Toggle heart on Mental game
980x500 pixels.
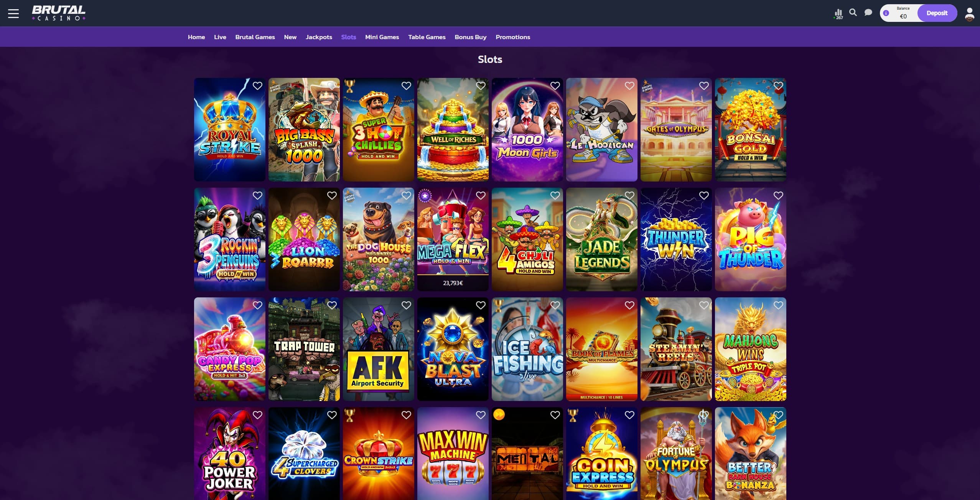pos(555,415)
